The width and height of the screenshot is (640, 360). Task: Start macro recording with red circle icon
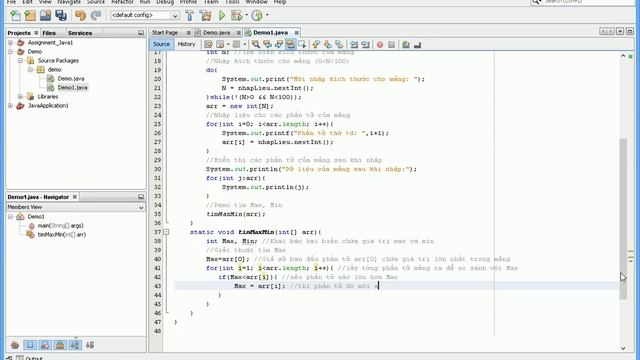coord(380,44)
